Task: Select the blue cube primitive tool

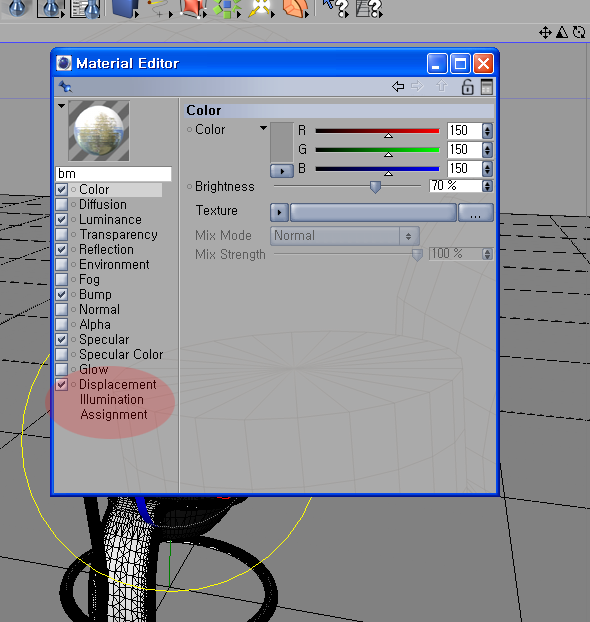Action: (x=124, y=8)
